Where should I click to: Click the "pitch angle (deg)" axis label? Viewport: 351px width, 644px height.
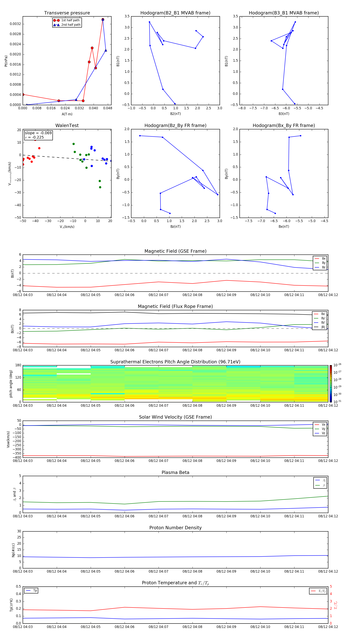(x=11, y=384)
